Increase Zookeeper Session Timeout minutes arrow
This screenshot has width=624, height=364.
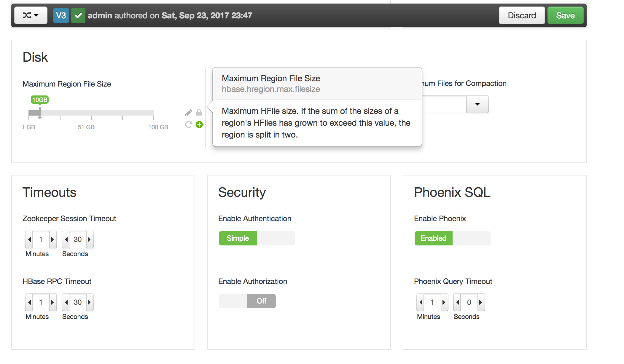tap(52, 239)
